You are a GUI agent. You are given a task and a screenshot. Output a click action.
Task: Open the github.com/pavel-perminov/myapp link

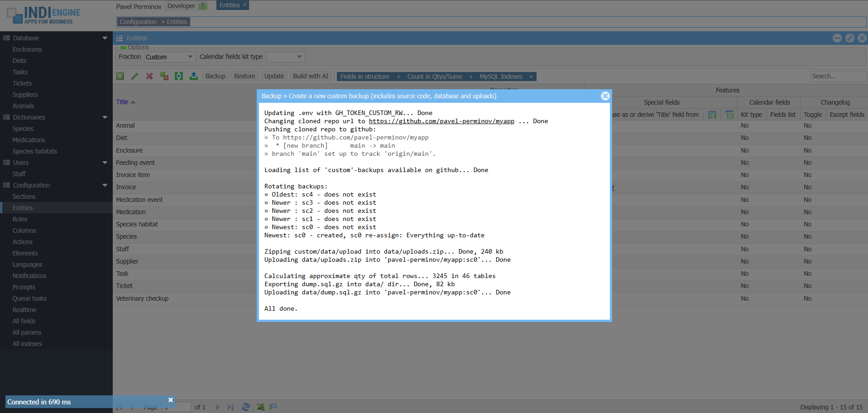tap(441, 121)
